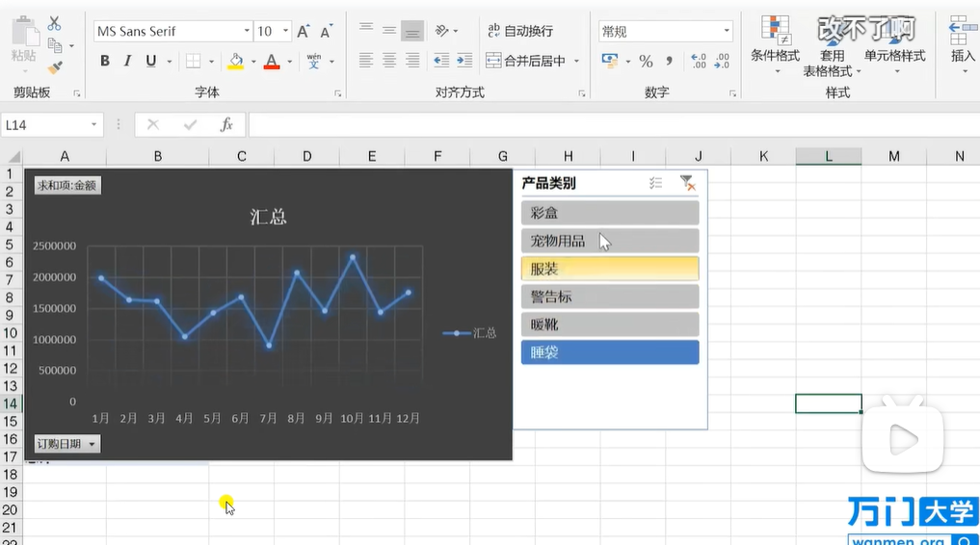This screenshot has height=545, width=980.
Task: Click the 汇总 chart legend entry
Action: [x=469, y=333]
